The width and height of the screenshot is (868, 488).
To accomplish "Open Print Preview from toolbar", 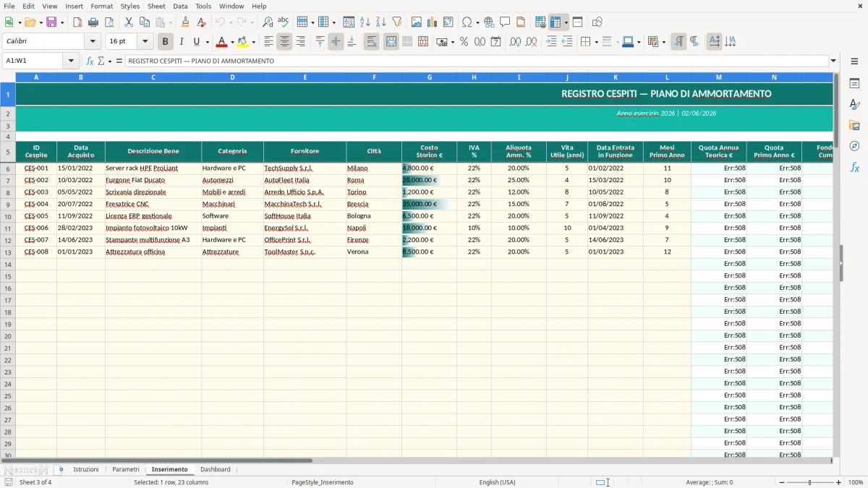I will 109,22.
